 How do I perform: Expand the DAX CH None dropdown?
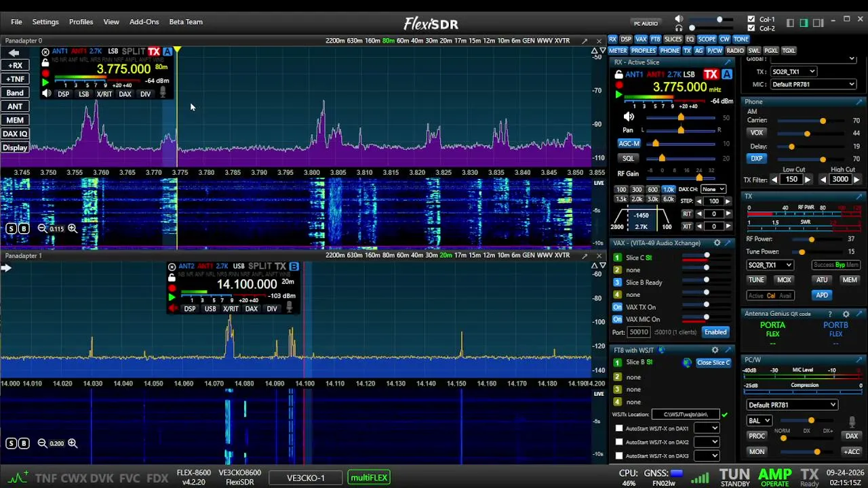tap(713, 189)
